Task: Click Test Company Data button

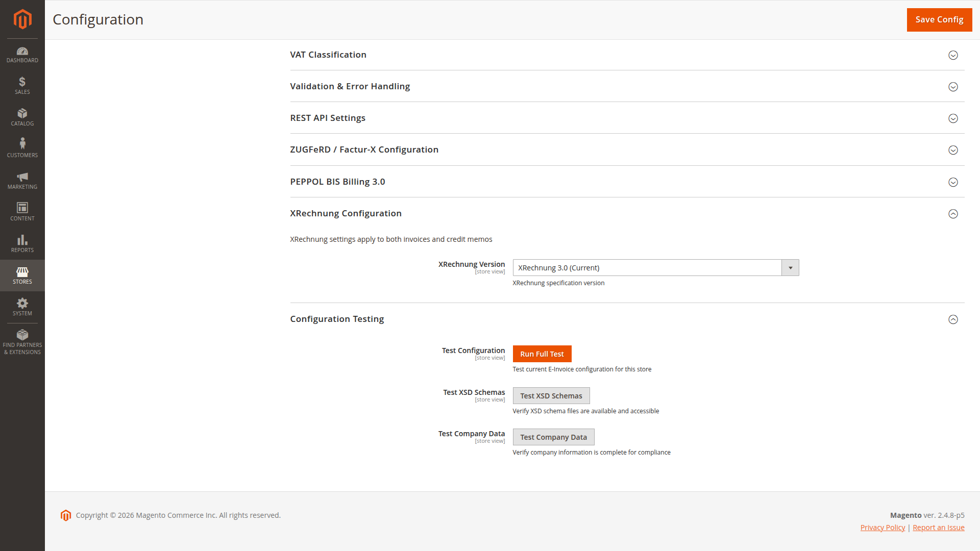Action: [x=553, y=437]
